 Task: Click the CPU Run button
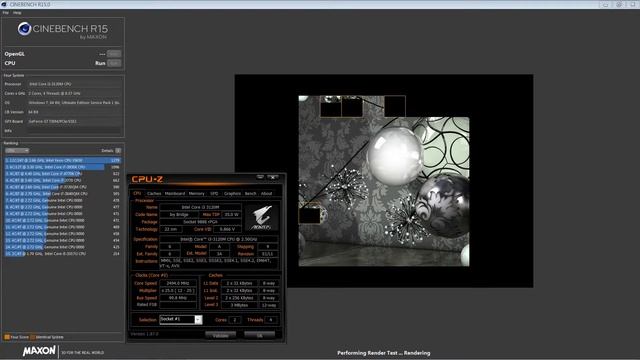pyautogui.click(x=114, y=63)
